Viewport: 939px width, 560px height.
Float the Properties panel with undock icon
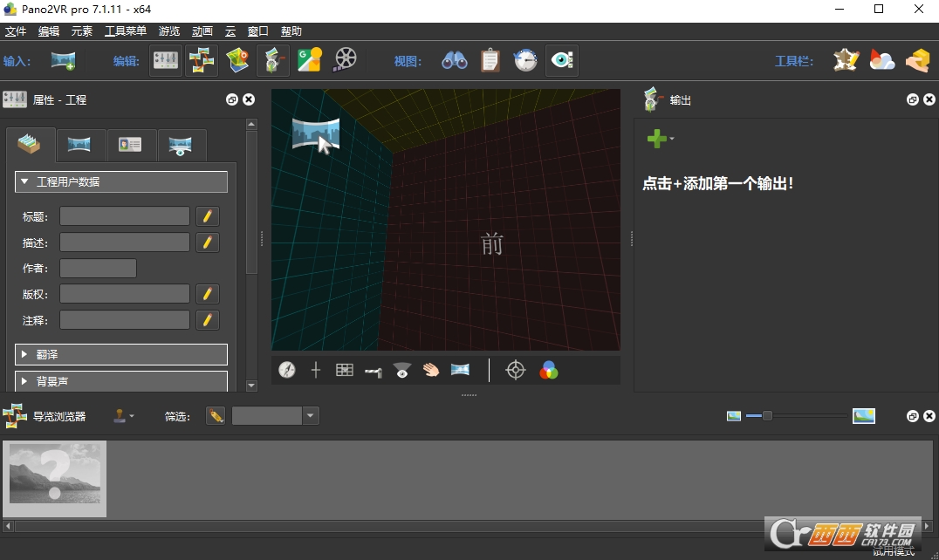232,99
